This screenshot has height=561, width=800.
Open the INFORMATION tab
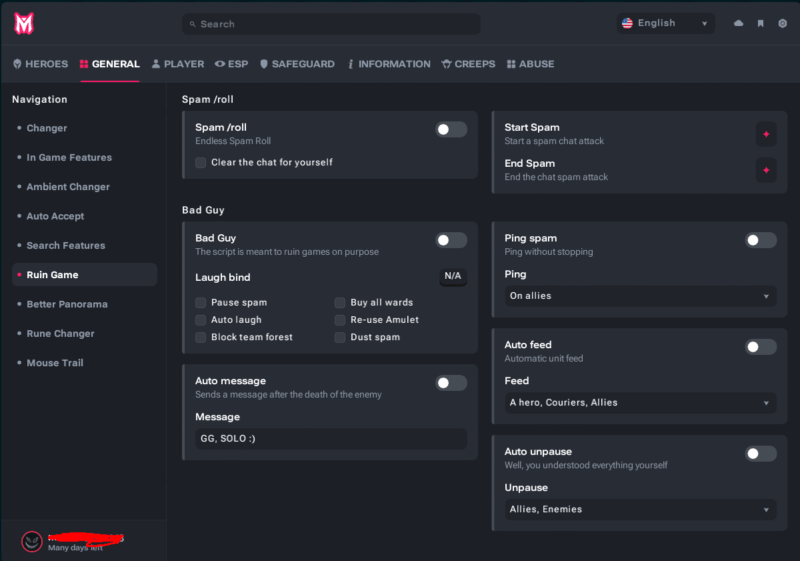[x=389, y=64]
